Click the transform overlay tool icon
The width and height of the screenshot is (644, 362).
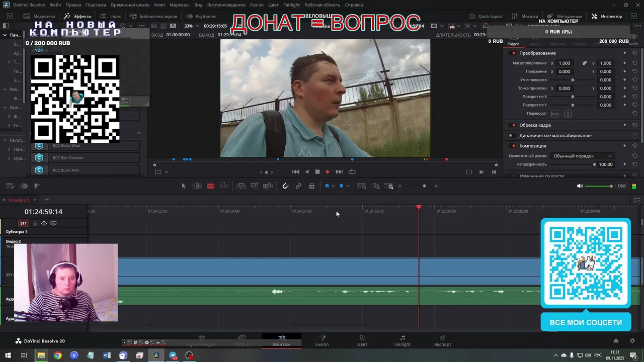click(158, 172)
